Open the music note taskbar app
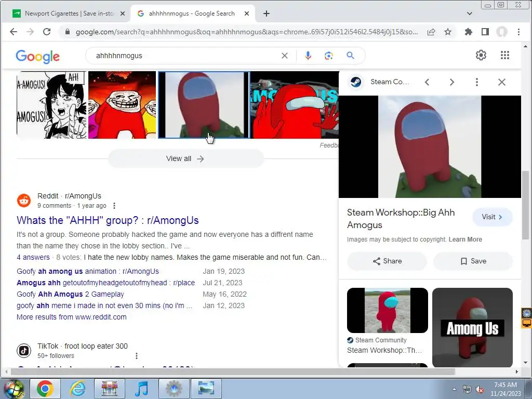This screenshot has width=532, height=399. coord(141,389)
